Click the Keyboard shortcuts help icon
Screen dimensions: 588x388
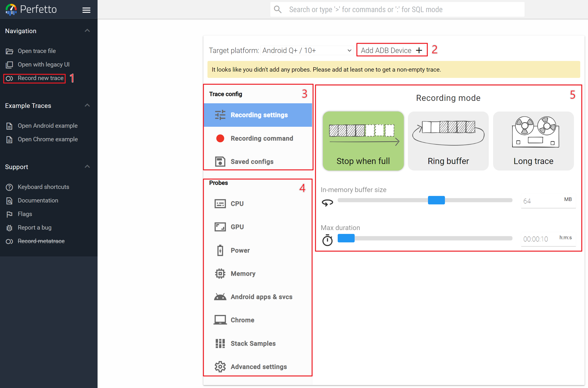coord(9,187)
